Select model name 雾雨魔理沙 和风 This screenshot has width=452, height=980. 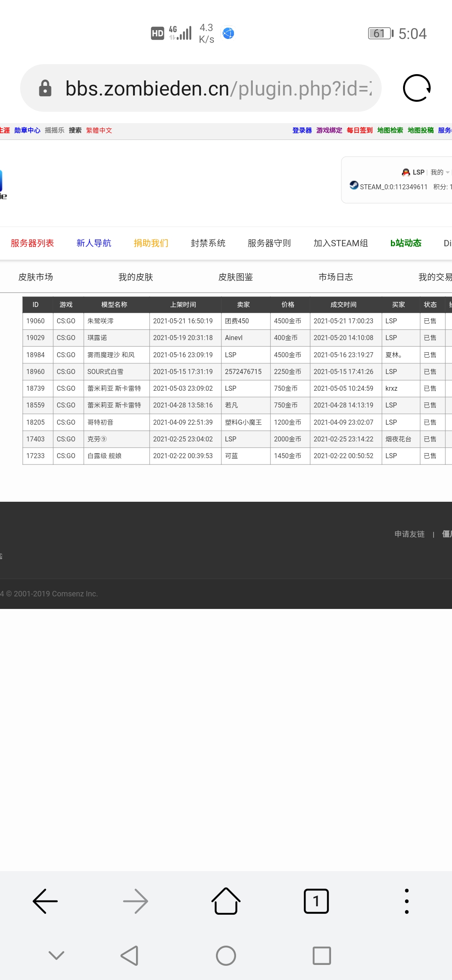(111, 355)
